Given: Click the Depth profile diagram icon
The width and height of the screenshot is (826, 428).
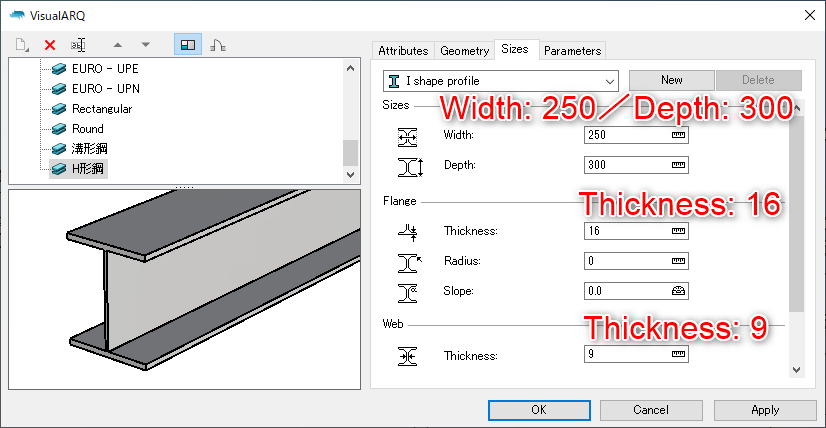Looking at the screenshot, I should click(x=410, y=167).
